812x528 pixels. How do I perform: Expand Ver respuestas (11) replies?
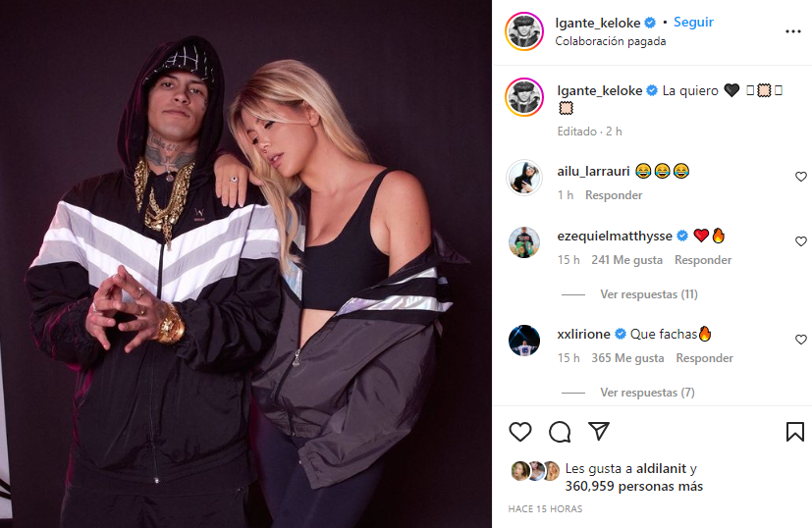(x=648, y=294)
